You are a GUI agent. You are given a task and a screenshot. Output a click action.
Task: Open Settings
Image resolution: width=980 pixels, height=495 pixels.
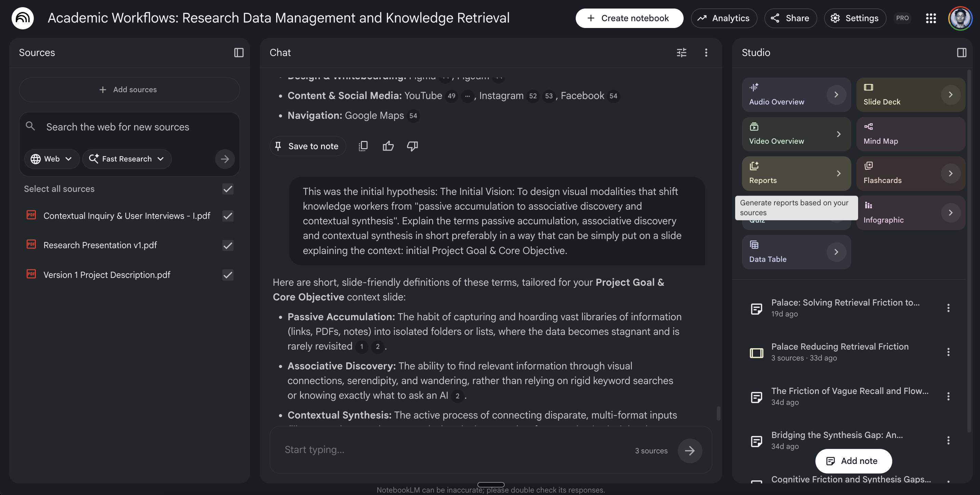tap(855, 18)
